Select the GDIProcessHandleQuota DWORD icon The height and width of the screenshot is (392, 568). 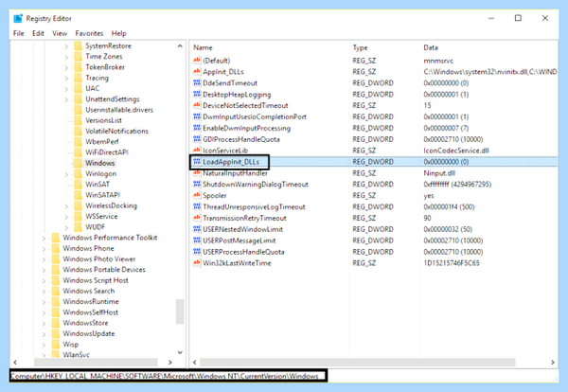(197, 139)
